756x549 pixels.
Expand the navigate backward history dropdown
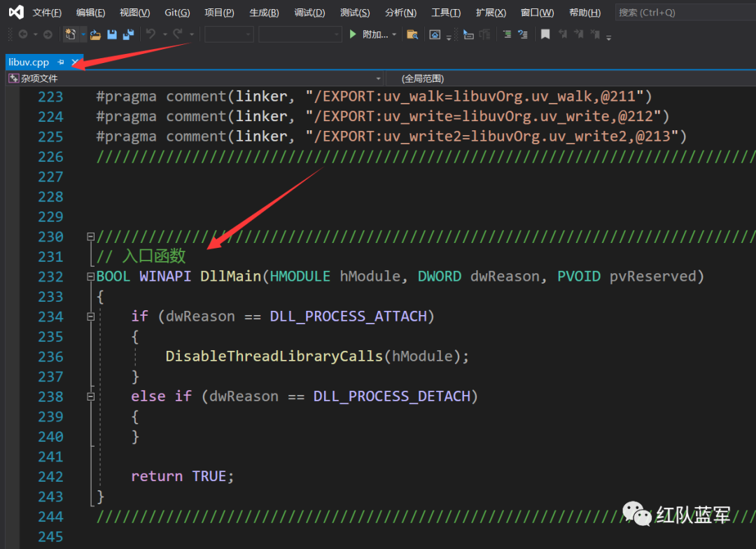point(35,34)
